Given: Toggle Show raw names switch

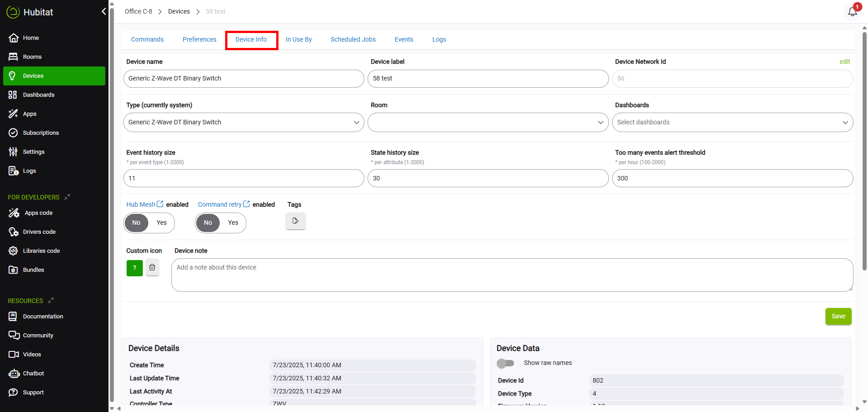Looking at the screenshot, I should tap(505, 363).
